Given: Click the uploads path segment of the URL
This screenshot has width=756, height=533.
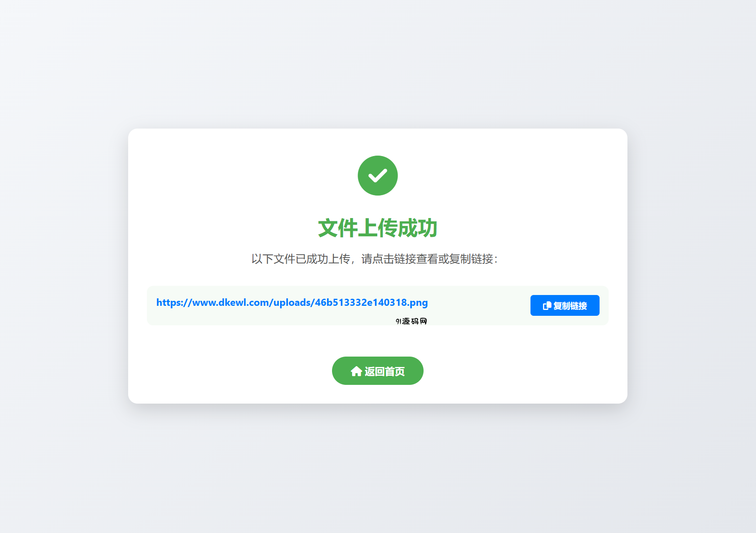Looking at the screenshot, I should pyautogui.click(x=292, y=302).
